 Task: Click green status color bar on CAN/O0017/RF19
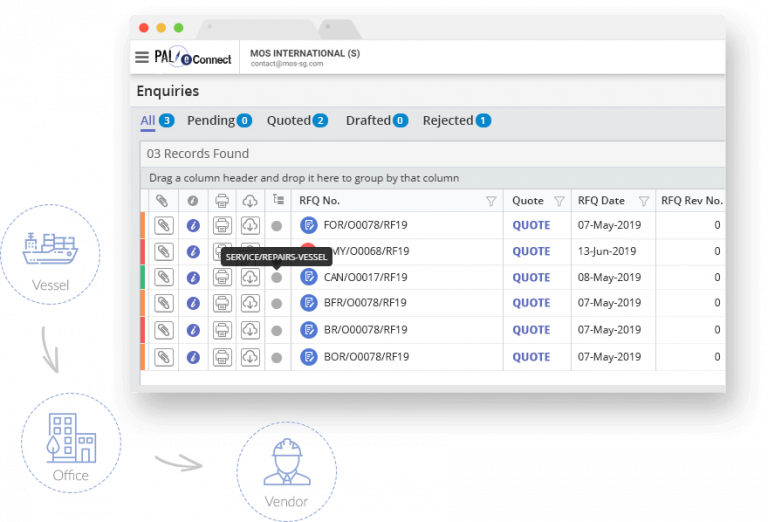[143, 277]
